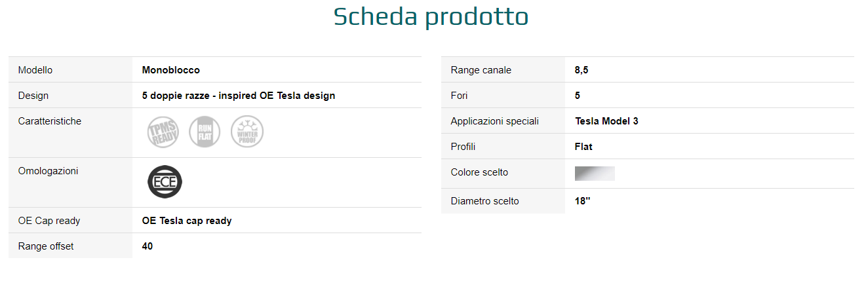The width and height of the screenshot is (868, 300).
Task: Click the Run Flat feature icon
Action: pos(205,132)
